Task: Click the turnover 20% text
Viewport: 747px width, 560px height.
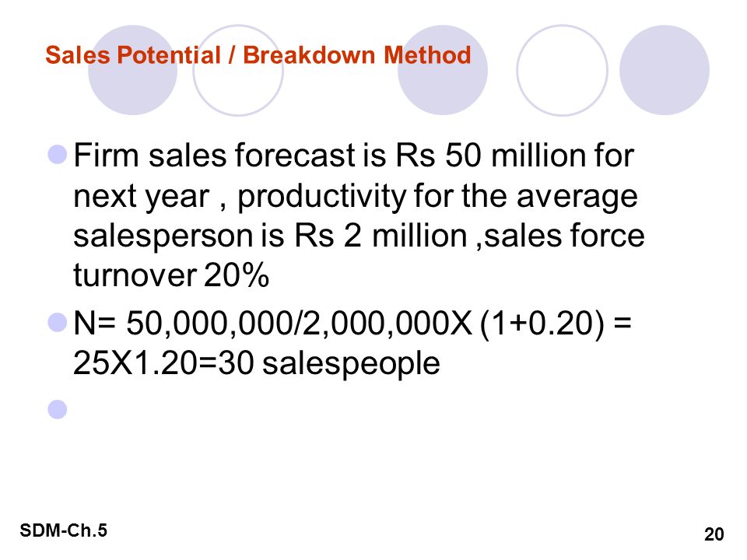Action: pos(171,275)
